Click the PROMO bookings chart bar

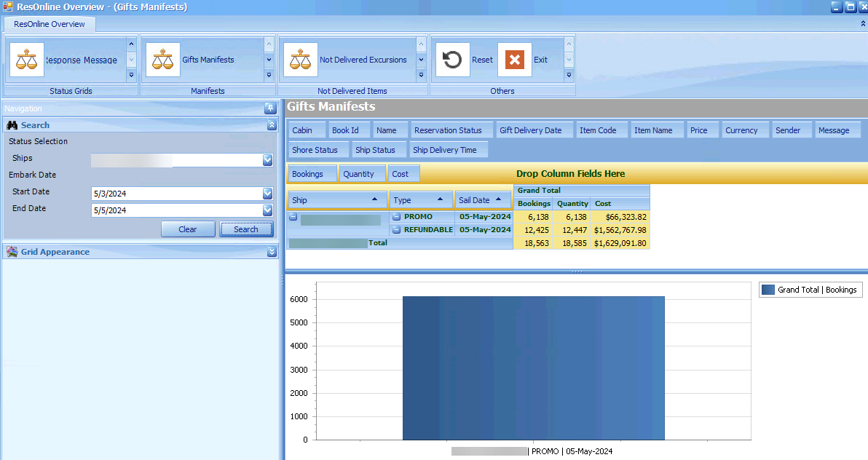533,368
